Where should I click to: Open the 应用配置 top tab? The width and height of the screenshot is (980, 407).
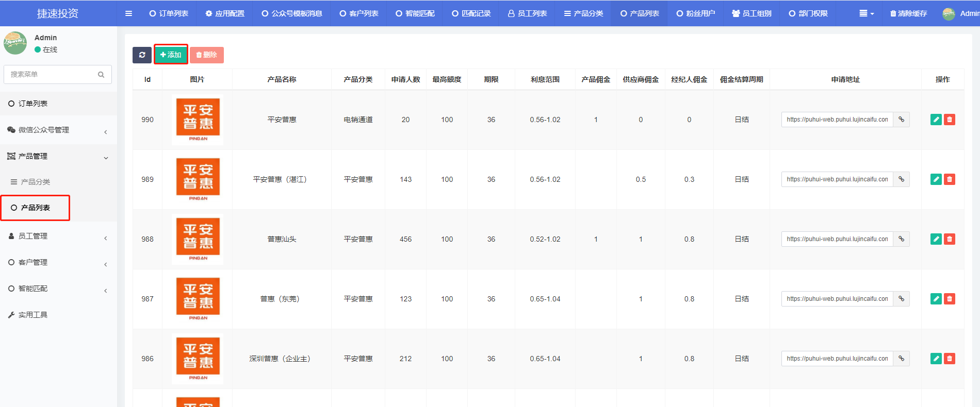pyautogui.click(x=225, y=13)
